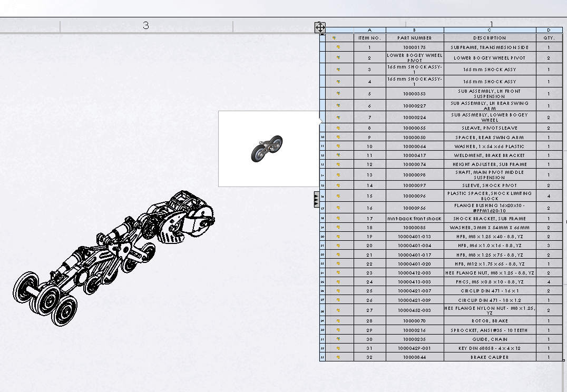567x392 pixels.
Task: Click the part icon for item 22
Action: (338, 263)
